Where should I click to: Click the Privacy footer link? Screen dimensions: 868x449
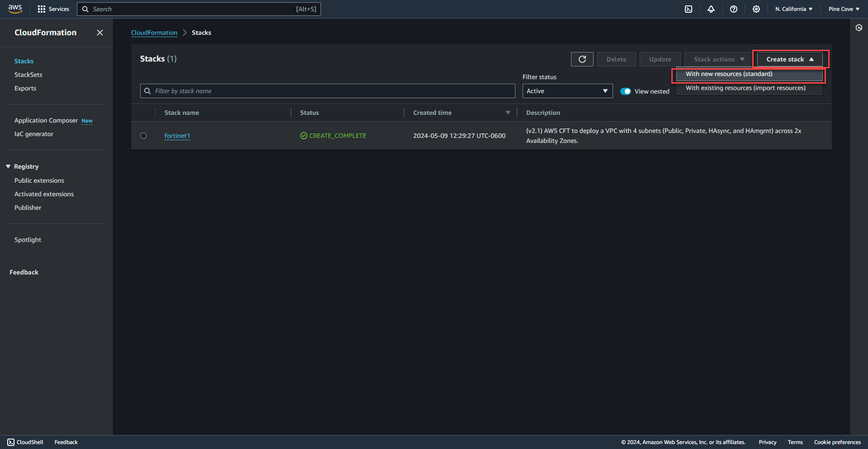(x=768, y=442)
